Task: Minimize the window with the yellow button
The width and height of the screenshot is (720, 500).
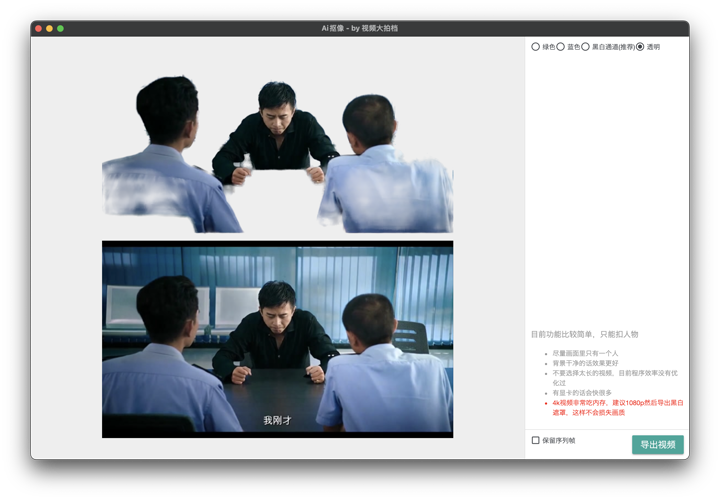Action: (x=50, y=28)
